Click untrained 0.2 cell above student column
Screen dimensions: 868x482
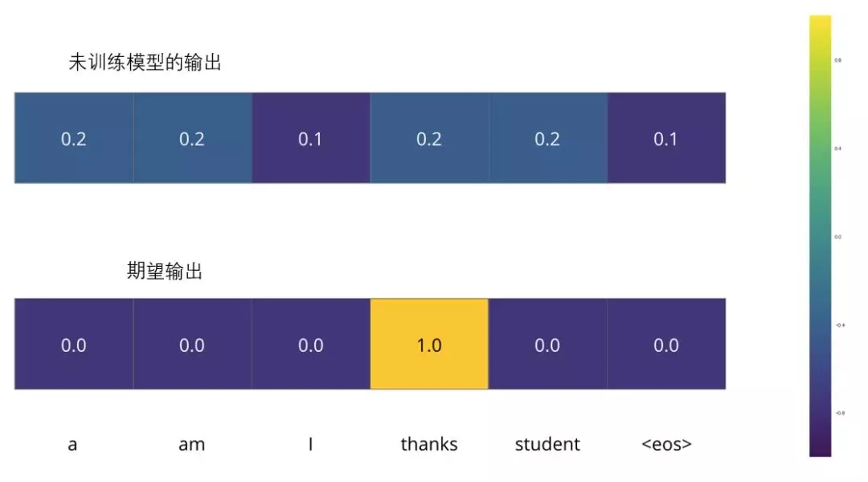[x=547, y=138]
